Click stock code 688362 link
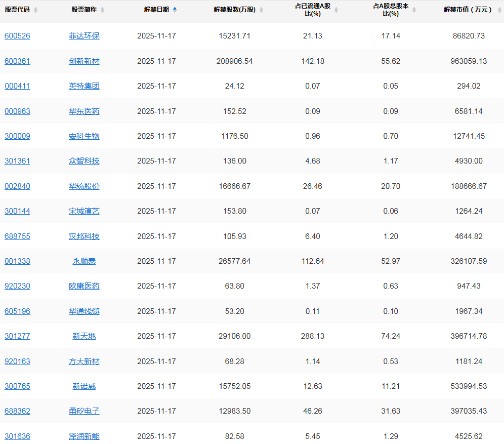The height and width of the screenshot is (444, 504). click(x=17, y=411)
